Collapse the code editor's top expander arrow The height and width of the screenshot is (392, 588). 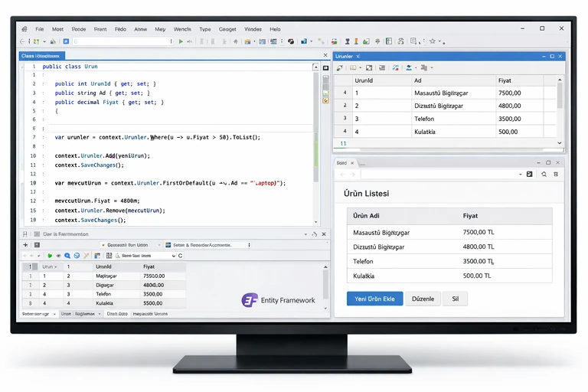click(315, 67)
